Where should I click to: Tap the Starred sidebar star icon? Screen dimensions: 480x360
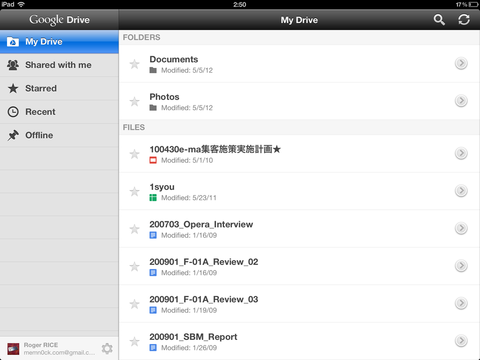[13, 88]
